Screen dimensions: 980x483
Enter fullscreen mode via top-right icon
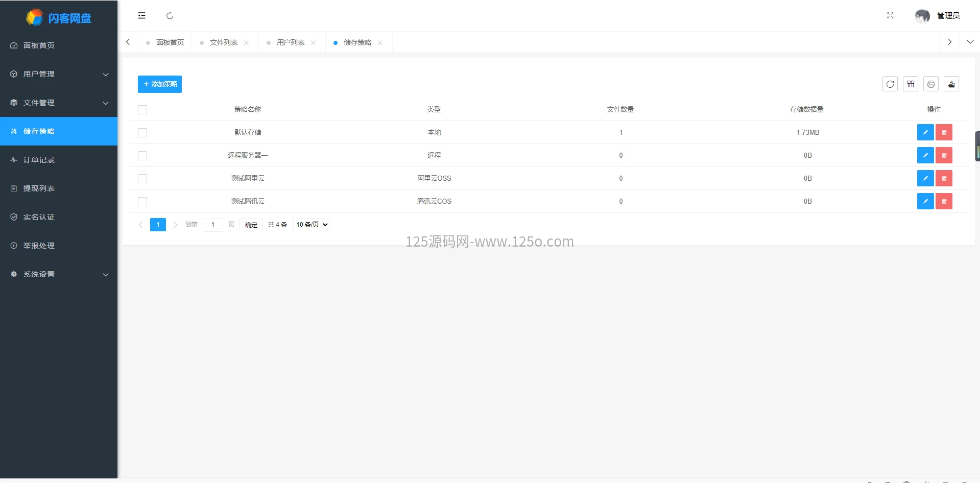[890, 16]
